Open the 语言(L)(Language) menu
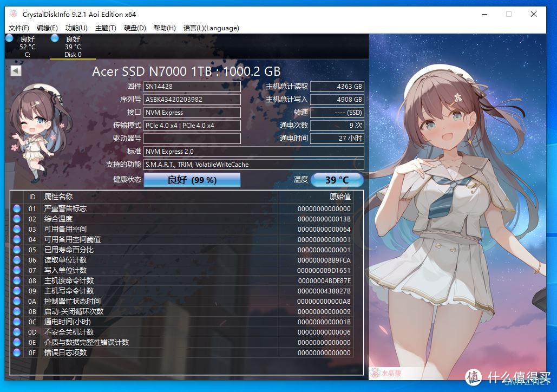Image resolution: width=557 pixels, height=392 pixels. 211,28
